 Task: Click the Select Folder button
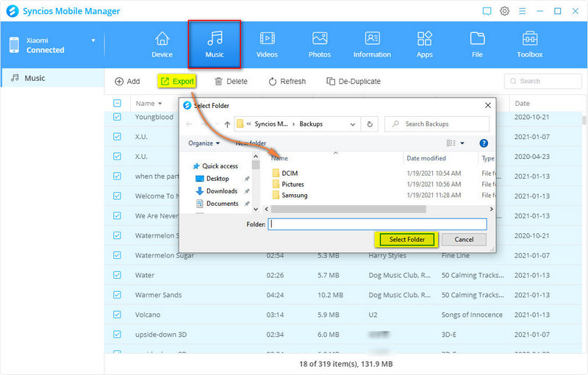(x=407, y=239)
